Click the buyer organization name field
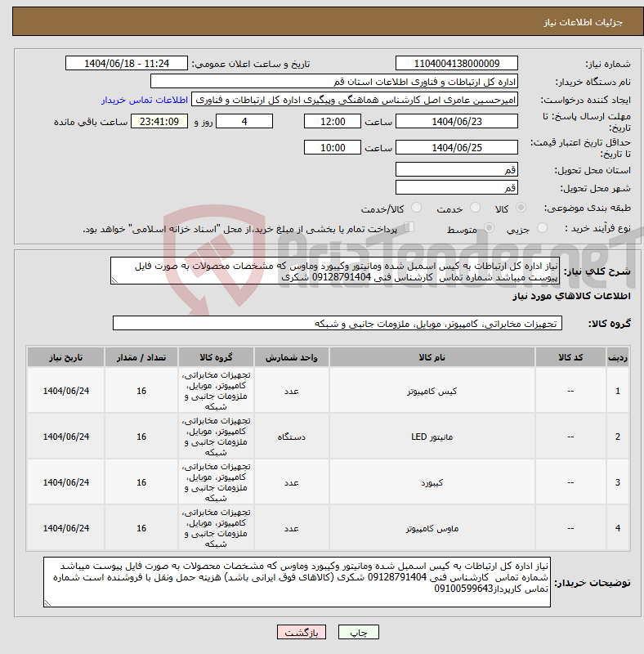The width and height of the screenshot is (644, 654). coord(334,81)
